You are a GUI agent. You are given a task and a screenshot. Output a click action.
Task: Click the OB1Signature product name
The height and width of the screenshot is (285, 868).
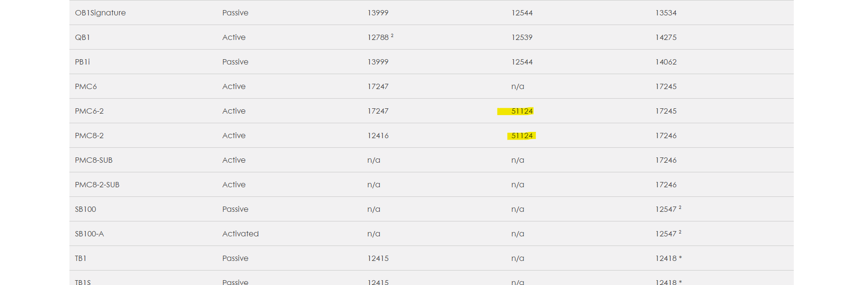pyautogui.click(x=100, y=13)
